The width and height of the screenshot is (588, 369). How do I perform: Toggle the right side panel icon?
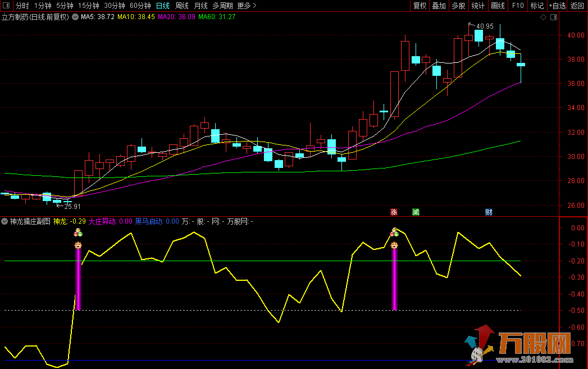coord(554,17)
